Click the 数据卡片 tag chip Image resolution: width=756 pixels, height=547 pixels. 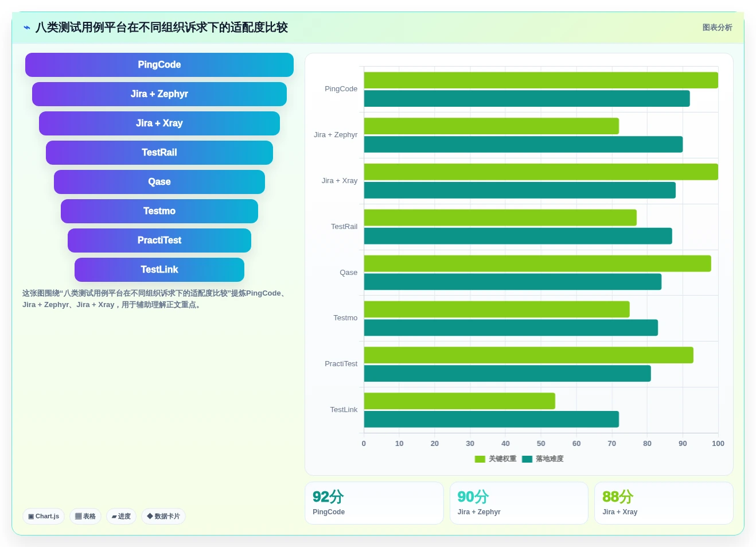coord(163,517)
